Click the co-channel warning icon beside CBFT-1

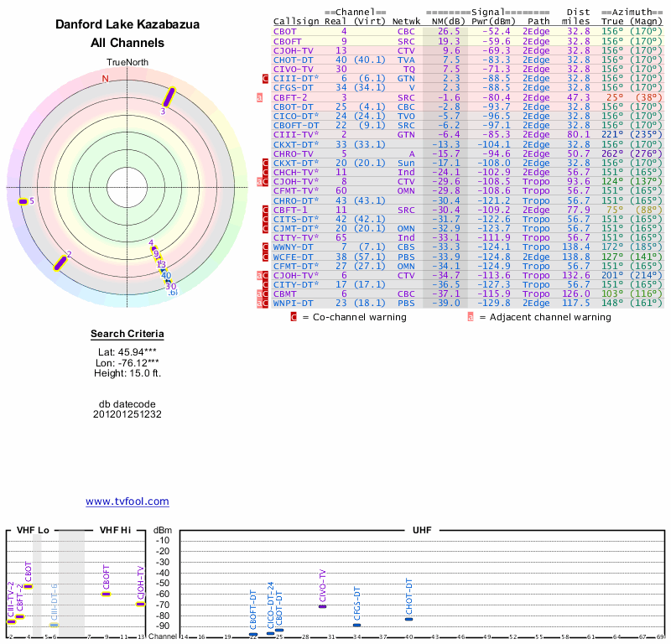click(266, 209)
